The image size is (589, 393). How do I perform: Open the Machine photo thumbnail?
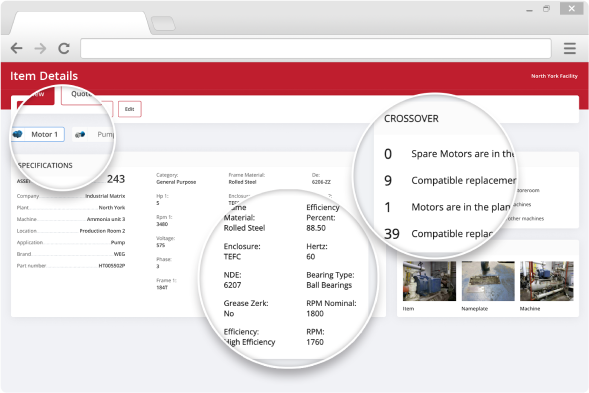point(547,281)
